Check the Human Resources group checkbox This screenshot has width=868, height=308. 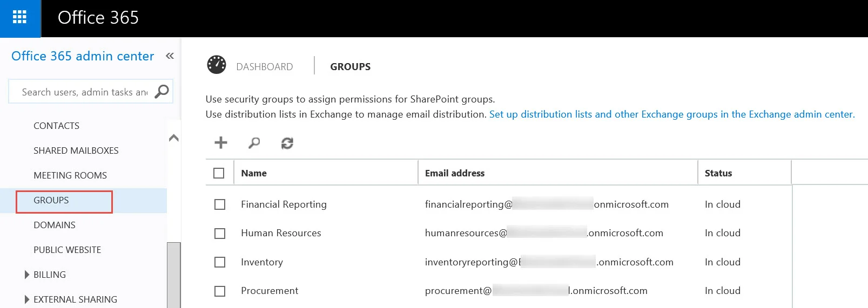coord(220,234)
